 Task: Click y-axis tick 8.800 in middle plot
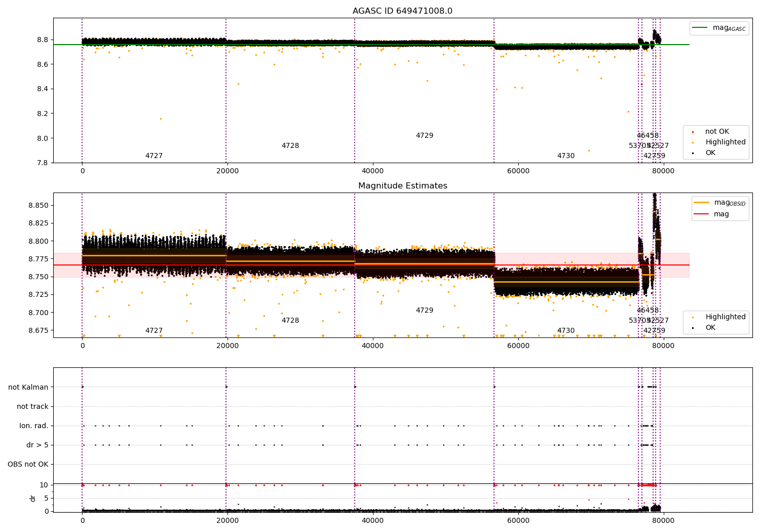click(x=39, y=241)
